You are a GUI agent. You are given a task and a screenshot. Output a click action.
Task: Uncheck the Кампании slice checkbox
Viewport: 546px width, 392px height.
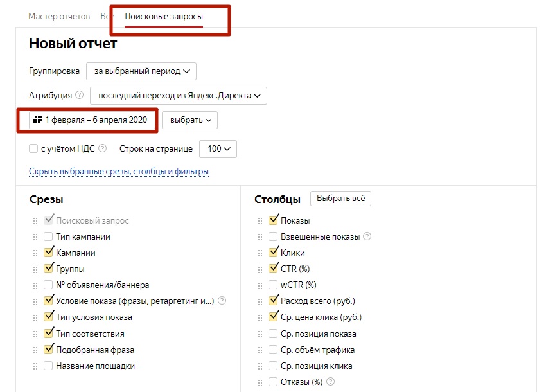click(x=48, y=253)
